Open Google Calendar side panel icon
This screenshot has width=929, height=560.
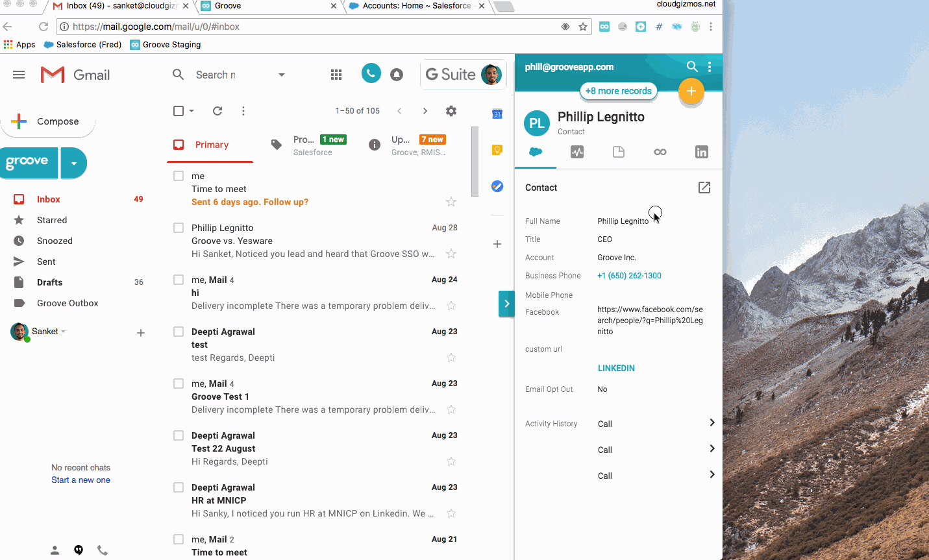point(497,114)
